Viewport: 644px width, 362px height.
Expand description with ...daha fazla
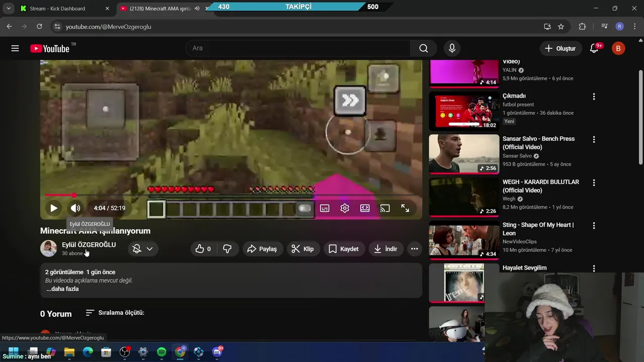click(x=62, y=289)
